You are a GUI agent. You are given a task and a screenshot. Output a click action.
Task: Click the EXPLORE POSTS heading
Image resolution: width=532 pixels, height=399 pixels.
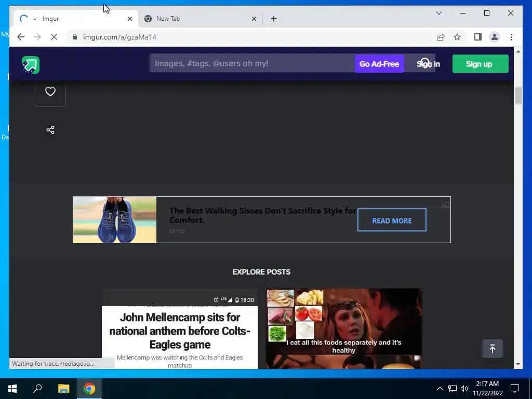tap(261, 272)
